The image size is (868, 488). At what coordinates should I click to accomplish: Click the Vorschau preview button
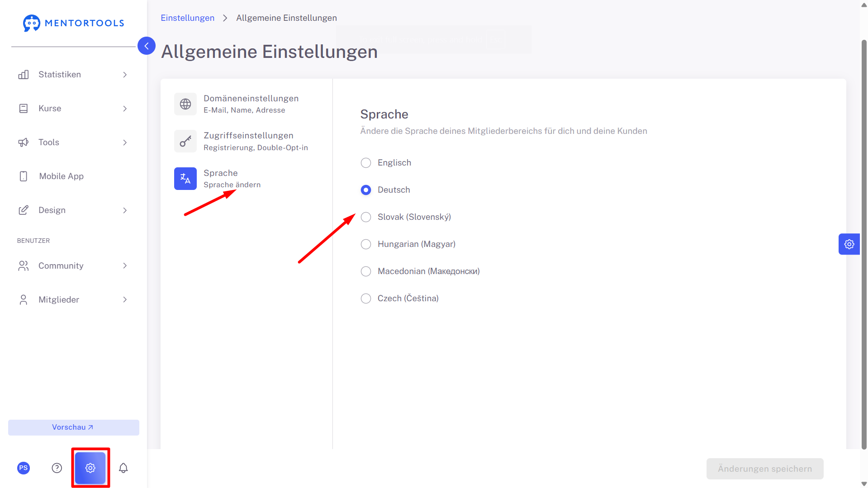click(74, 427)
